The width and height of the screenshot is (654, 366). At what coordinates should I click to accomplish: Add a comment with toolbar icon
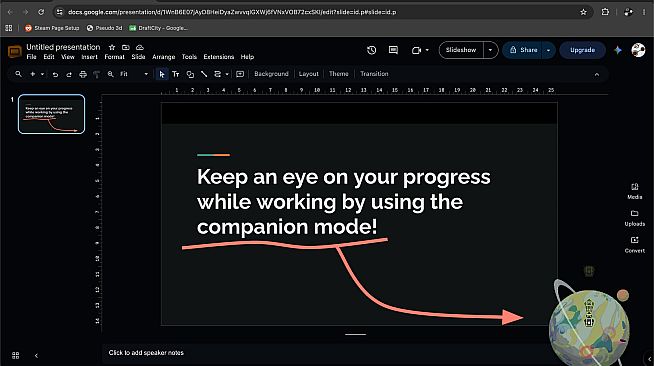click(240, 74)
